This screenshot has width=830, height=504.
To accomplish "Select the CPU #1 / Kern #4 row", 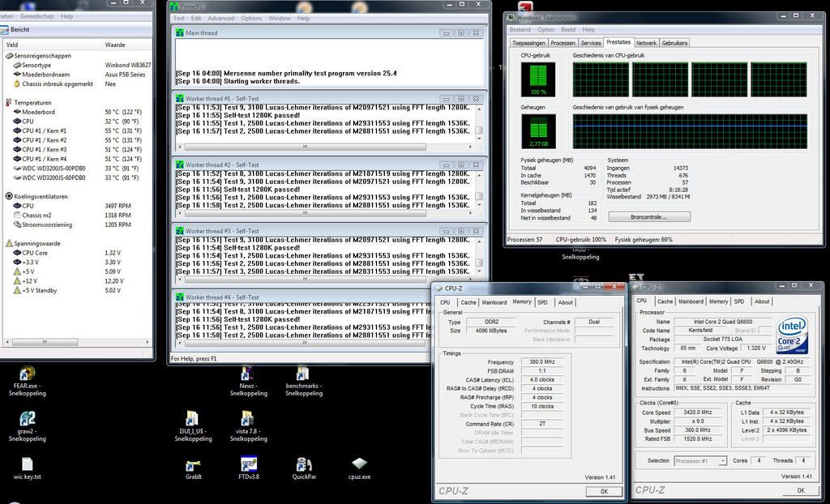I will click(78, 159).
